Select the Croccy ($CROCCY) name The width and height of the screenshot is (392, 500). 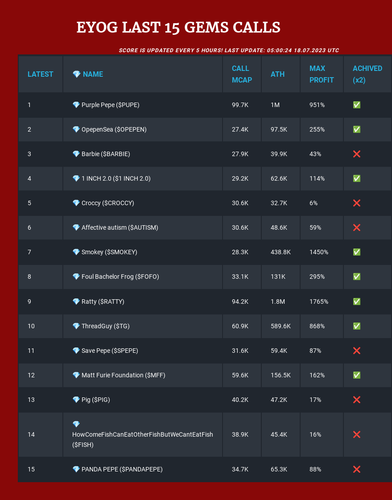point(108,203)
